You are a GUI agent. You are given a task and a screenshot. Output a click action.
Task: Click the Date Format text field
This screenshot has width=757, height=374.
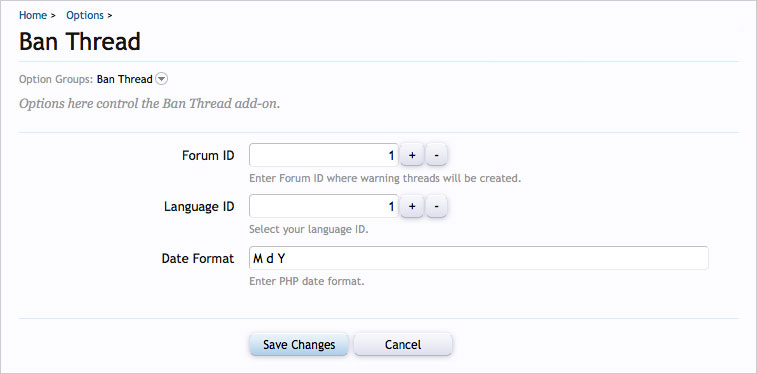[479, 258]
